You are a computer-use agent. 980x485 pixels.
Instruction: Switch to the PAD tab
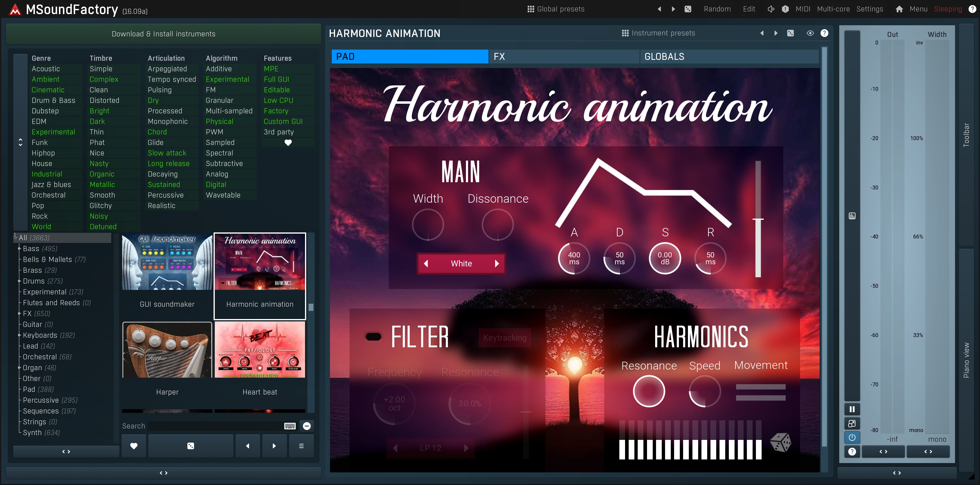point(410,56)
